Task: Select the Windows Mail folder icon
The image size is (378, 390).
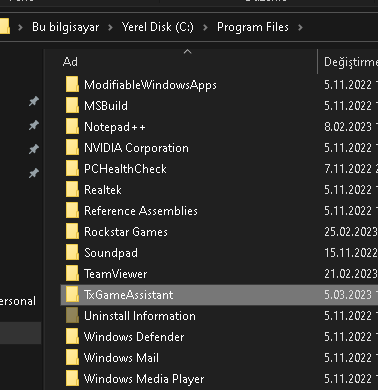Action: pyautogui.click(x=72, y=358)
